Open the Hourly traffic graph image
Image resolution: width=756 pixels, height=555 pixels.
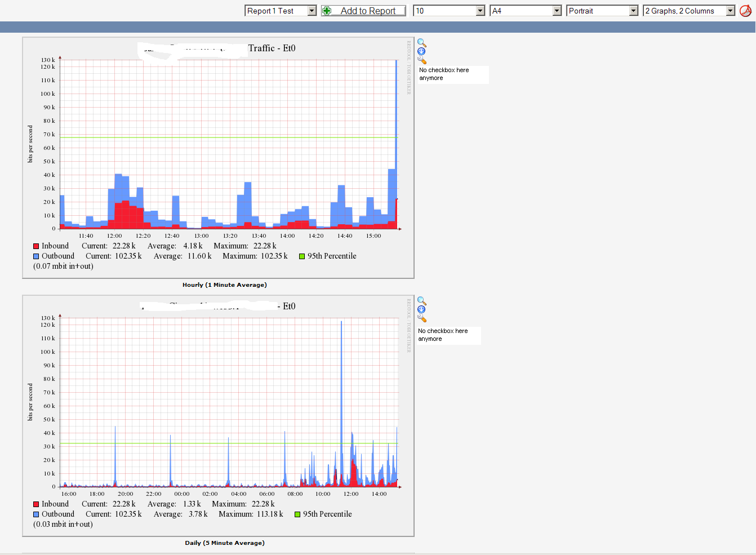(x=219, y=158)
